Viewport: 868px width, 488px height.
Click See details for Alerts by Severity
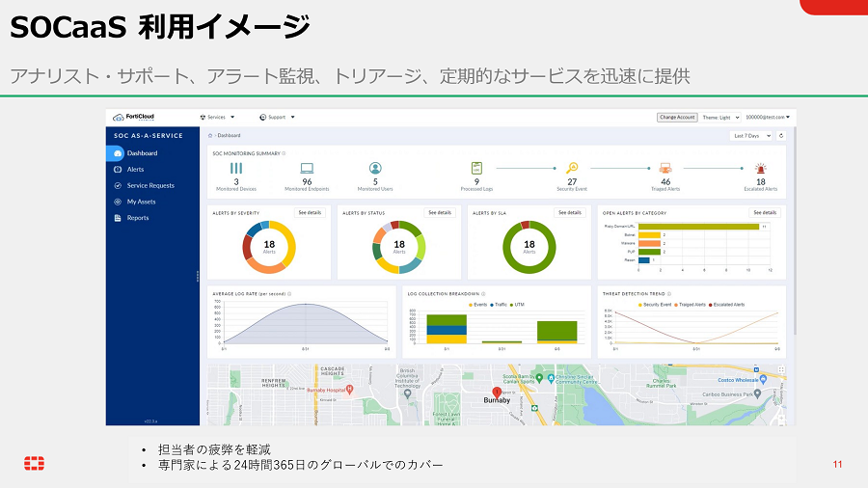pos(310,212)
